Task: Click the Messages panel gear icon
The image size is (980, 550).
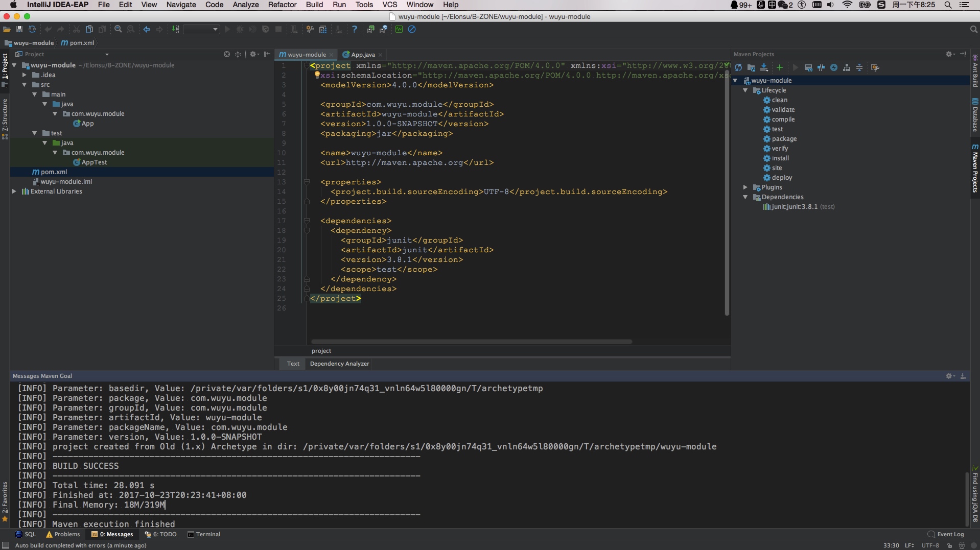Action: pyautogui.click(x=950, y=376)
